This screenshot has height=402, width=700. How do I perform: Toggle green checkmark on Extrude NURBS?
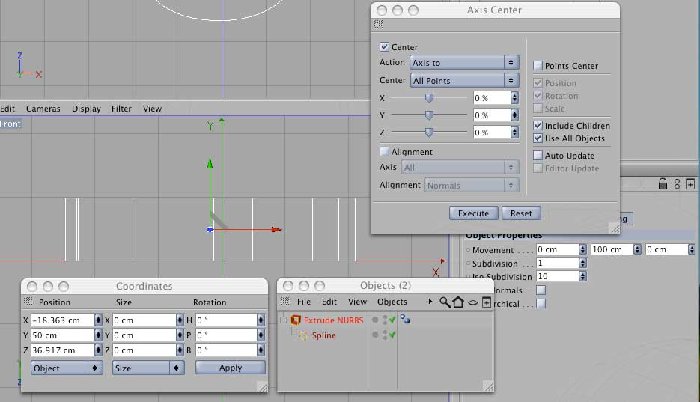point(392,320)
